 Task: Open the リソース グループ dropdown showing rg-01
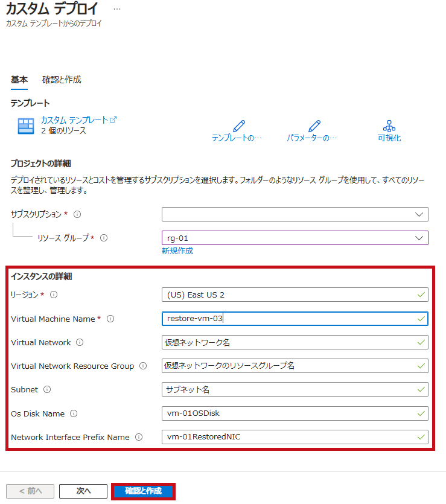click(x=295, y=238)
